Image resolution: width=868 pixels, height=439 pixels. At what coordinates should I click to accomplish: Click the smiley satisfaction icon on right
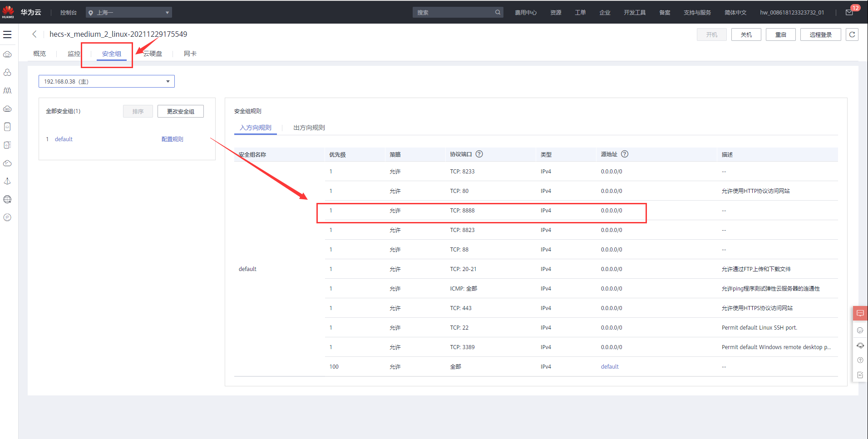[860, 330]
